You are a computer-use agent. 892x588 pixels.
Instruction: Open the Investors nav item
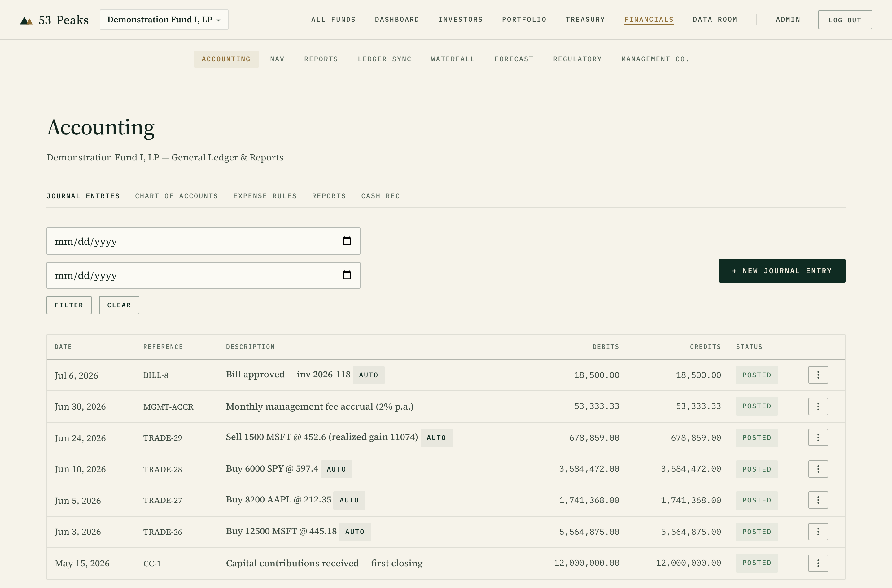click(461, 20)
